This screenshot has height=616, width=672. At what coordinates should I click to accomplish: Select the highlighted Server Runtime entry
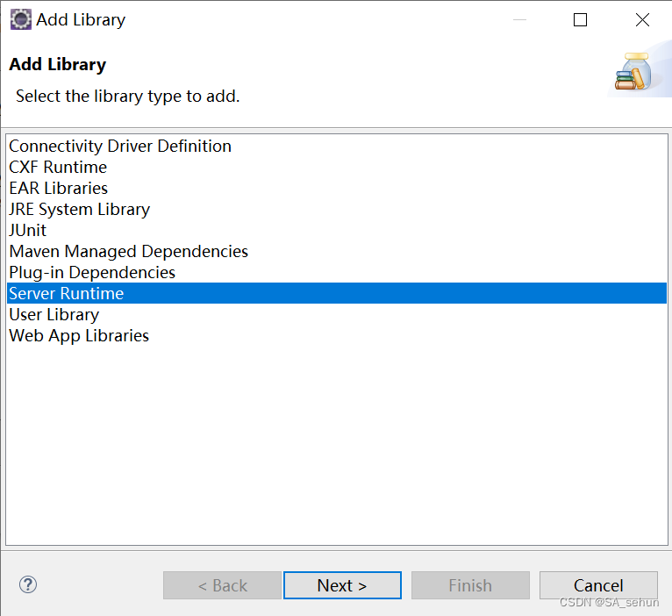click(66, 294)
